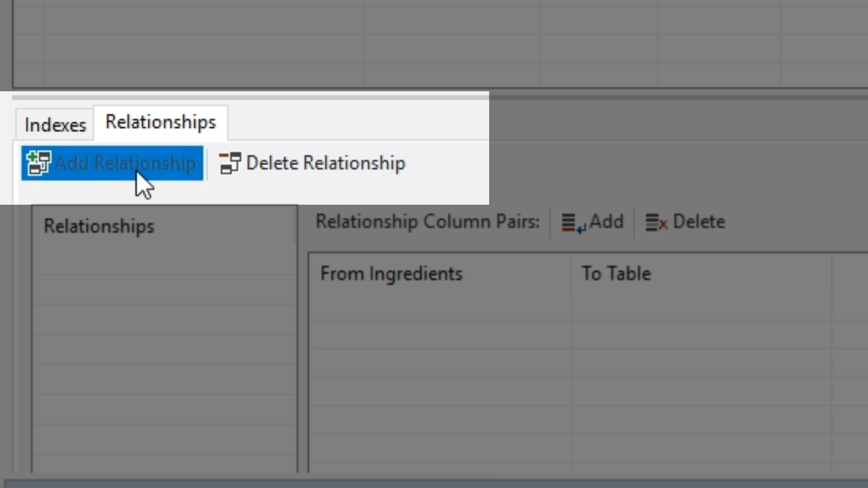Switch to the Indexes tab
Image resolution: width=868 pixels, height=488 pixels.
point(55,125)
